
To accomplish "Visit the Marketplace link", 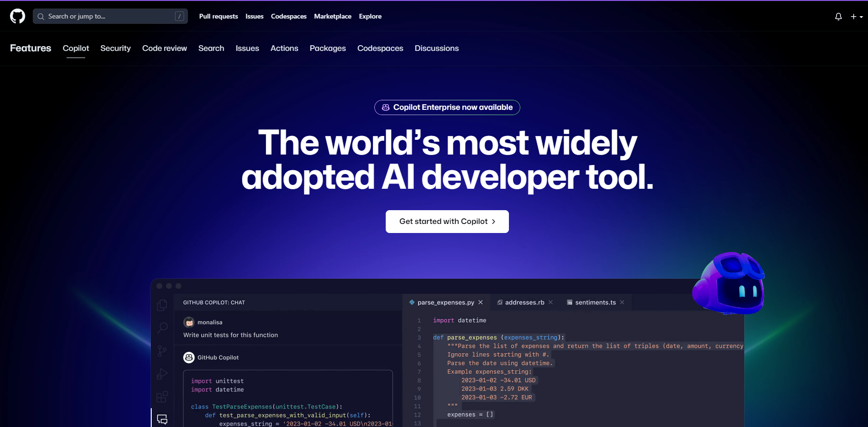I will (332, 16).
